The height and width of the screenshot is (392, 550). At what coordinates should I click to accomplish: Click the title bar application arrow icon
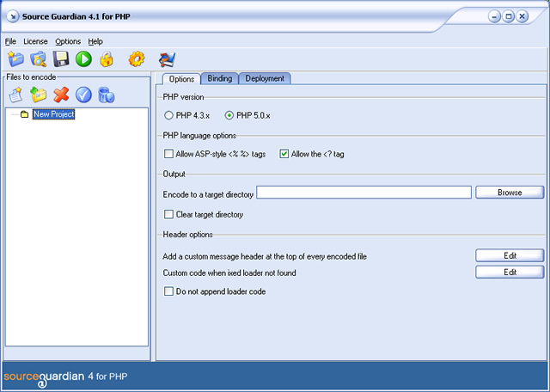pyautogui.click(x=13, y=16)
